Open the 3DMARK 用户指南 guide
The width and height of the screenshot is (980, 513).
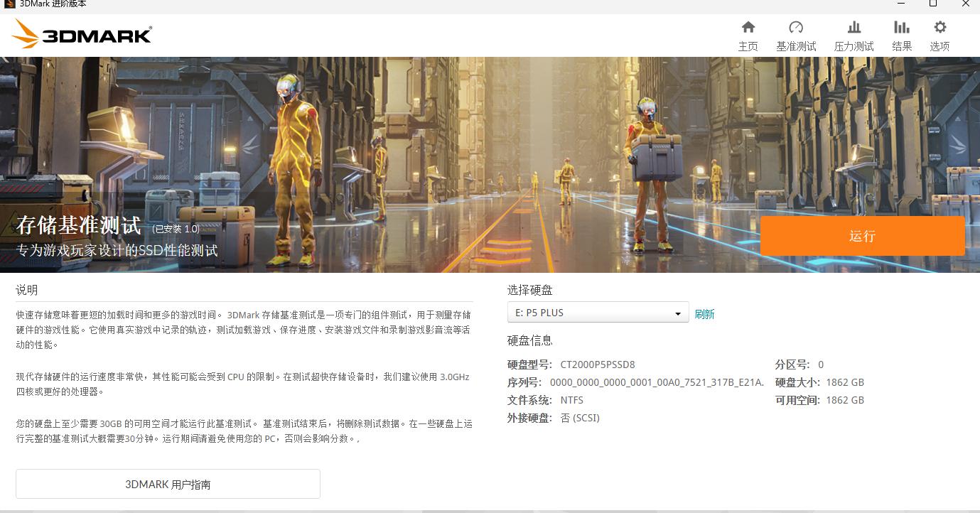168,484
